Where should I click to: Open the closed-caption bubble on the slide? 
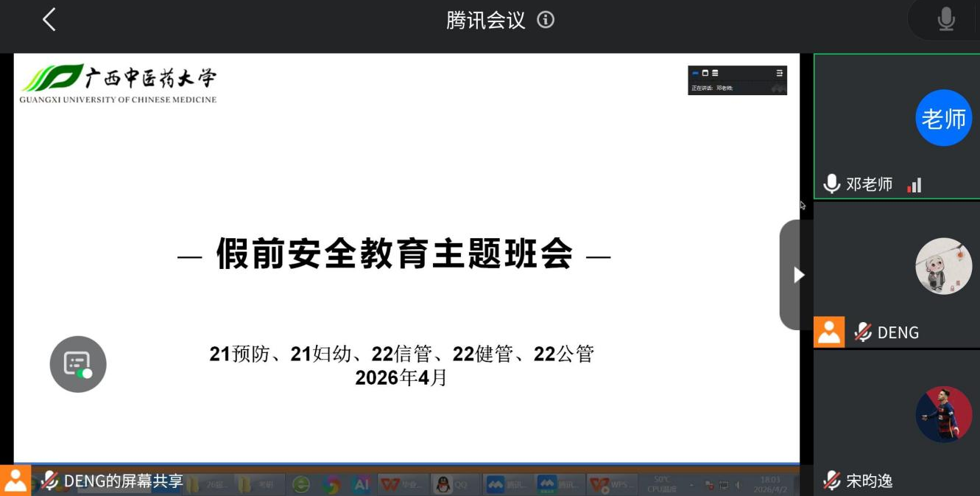[x=78, y=364]
